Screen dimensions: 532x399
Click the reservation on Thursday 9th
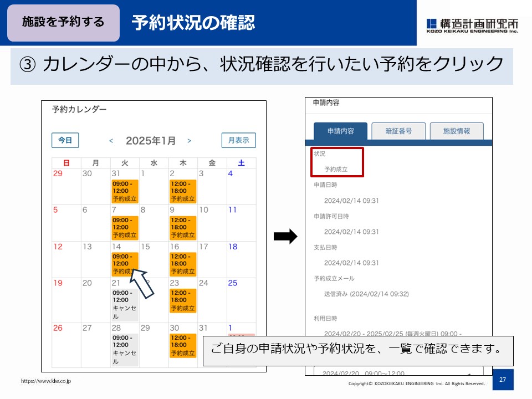click(183, 227)
